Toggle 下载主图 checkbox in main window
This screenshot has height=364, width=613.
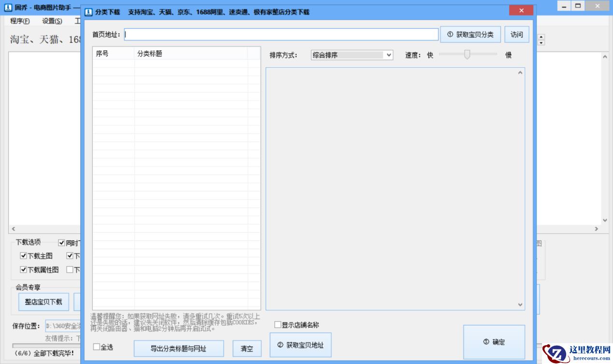click(x=23, y=256)
